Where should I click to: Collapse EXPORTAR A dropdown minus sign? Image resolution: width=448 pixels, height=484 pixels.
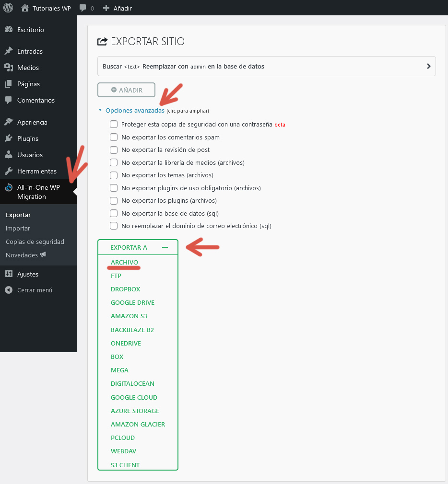coord(165,247)
